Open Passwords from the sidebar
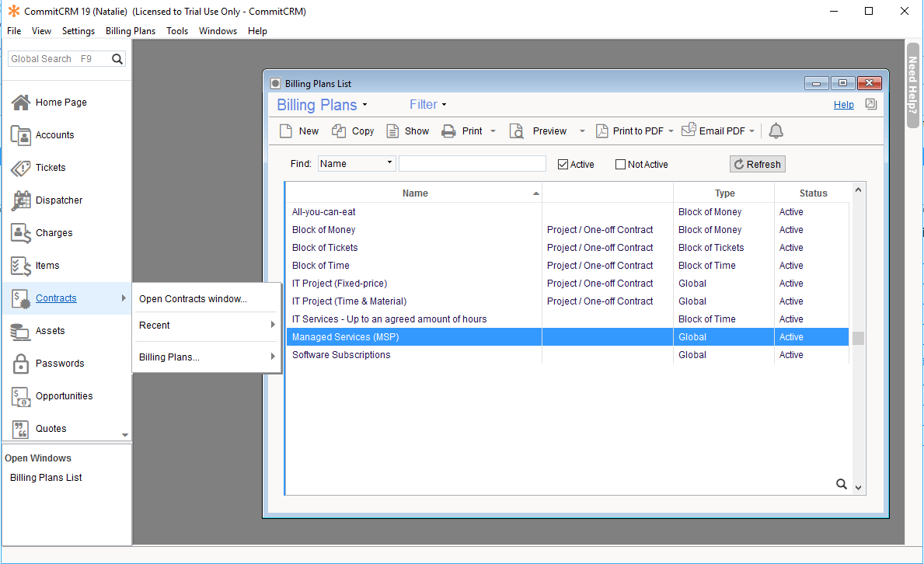Image resolution: width=924 pixels, height=564 pixels. pyautogui.click(x=59, y=364)
